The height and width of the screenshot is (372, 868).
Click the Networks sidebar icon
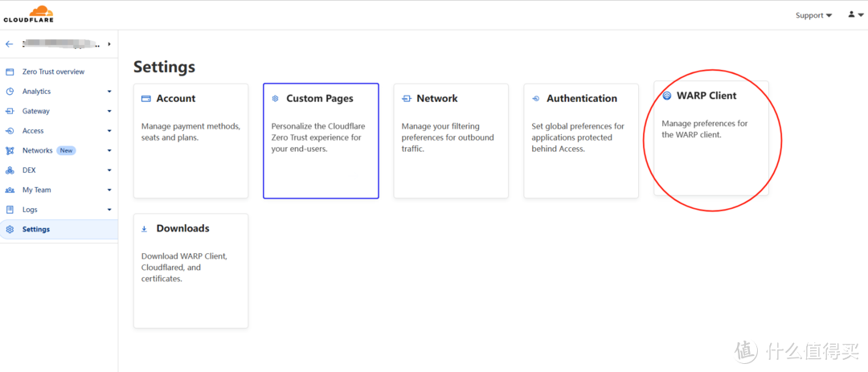tap(10, 150)
